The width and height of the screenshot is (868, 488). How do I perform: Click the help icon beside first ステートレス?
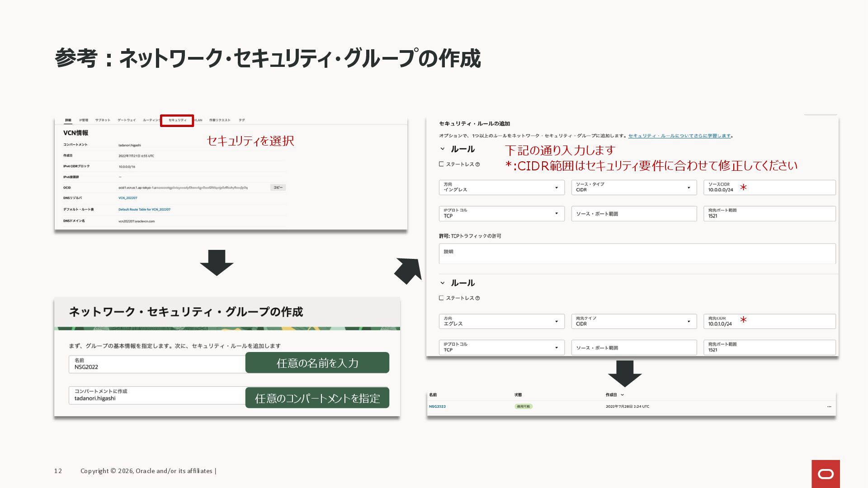click(478, 164)
